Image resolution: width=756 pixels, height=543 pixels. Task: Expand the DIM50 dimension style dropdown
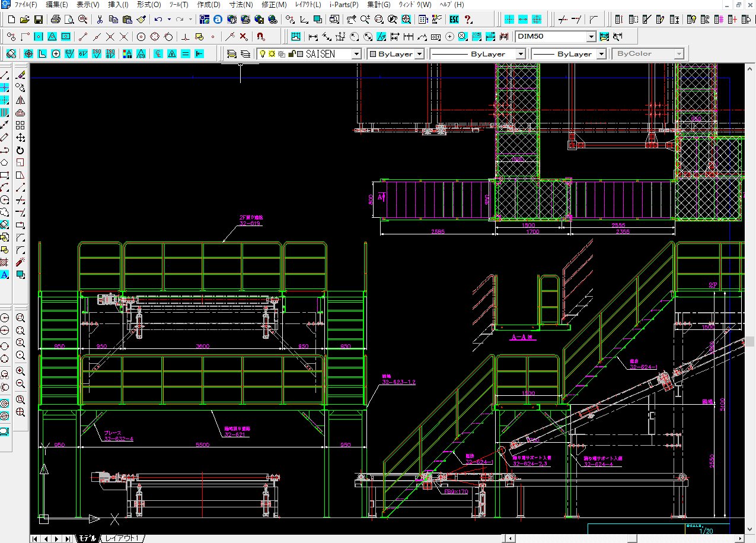click(591, 37)
